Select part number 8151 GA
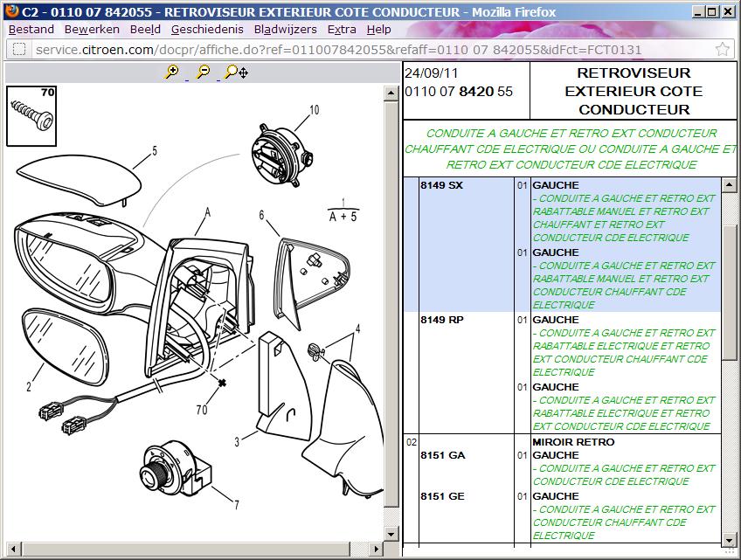This screenshot has height=560, width=741. click(443, 455)
